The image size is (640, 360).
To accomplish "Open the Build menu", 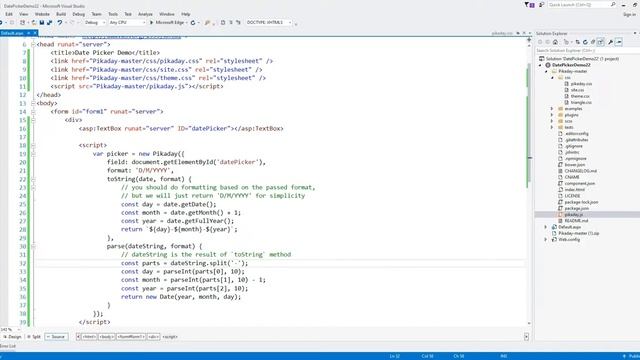I will coord(61,14).
